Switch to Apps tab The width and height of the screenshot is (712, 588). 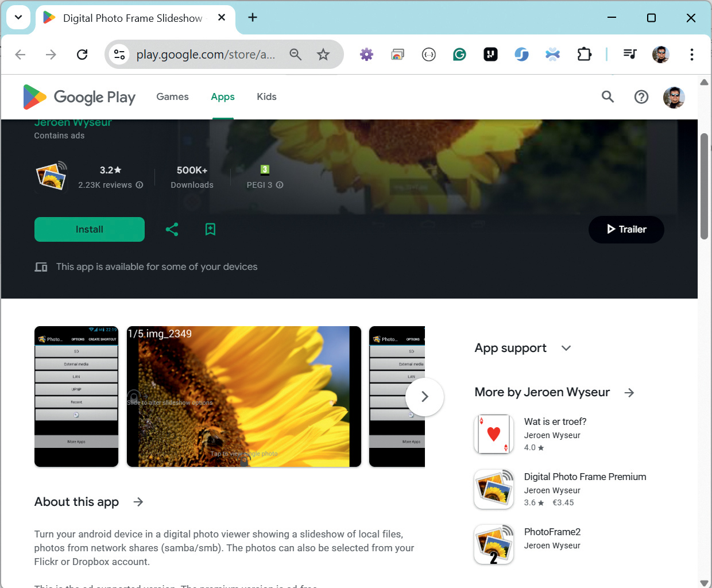pos(223,97)
